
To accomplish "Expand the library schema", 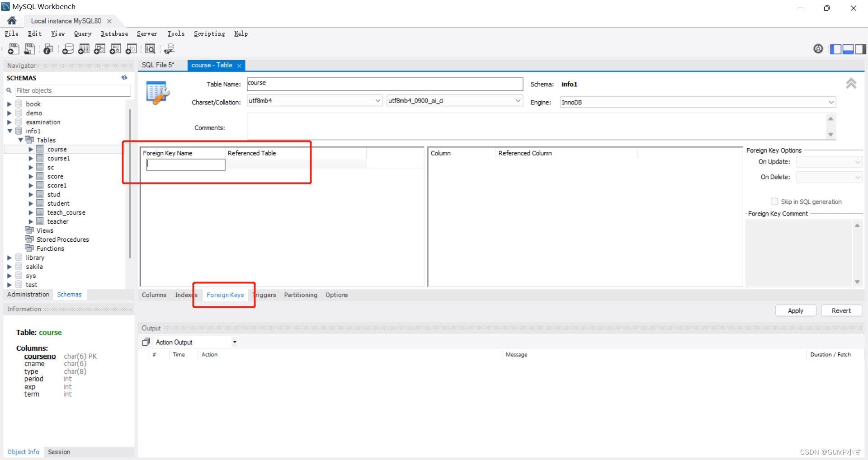I will click(9, 258).
